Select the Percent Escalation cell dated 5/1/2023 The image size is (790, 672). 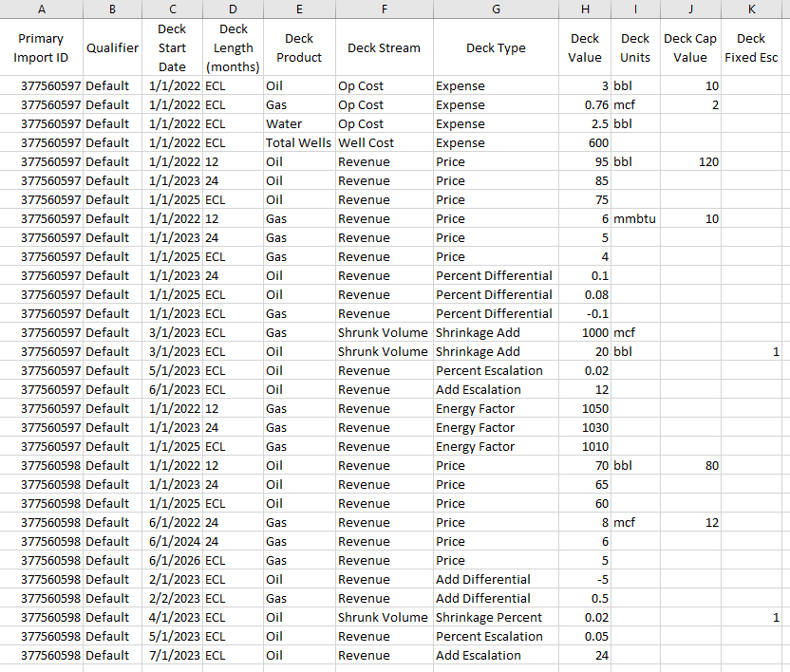click(496, 370)
